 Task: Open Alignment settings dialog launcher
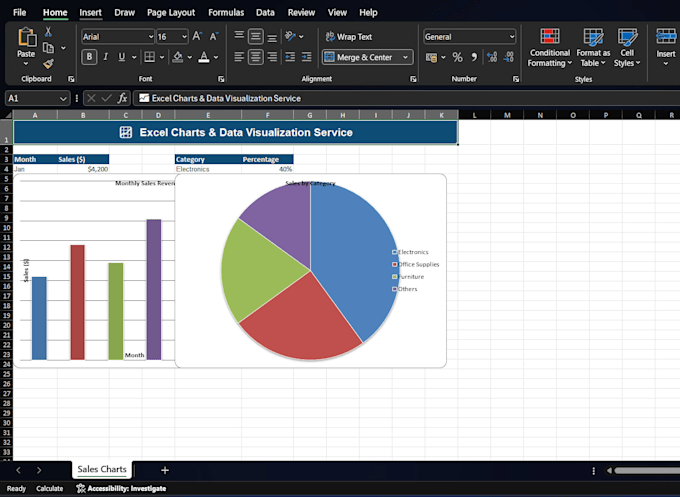click(413, 79)
